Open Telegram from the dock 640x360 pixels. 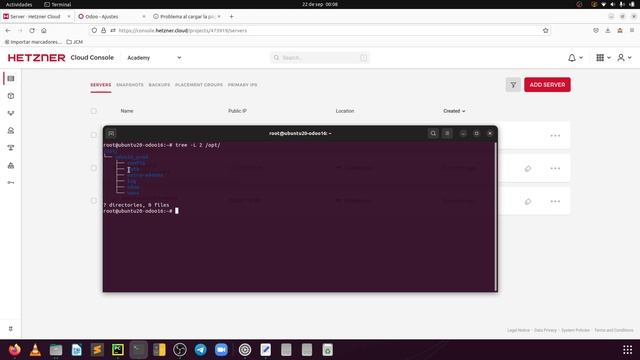click(200, 350)
